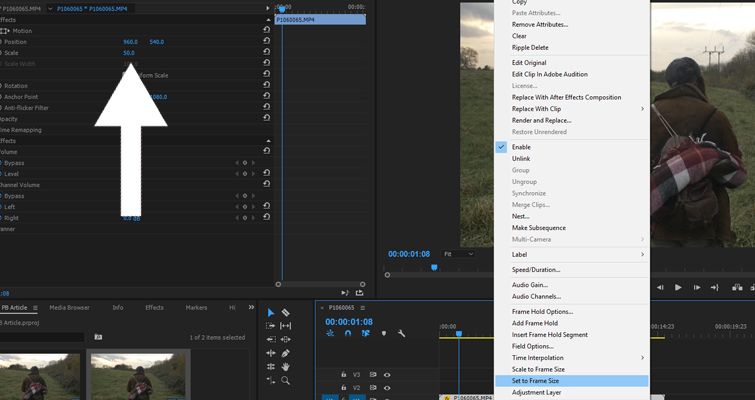Select the Pen tool
This screenshot has height=400, width=755.
click(286, 353)
